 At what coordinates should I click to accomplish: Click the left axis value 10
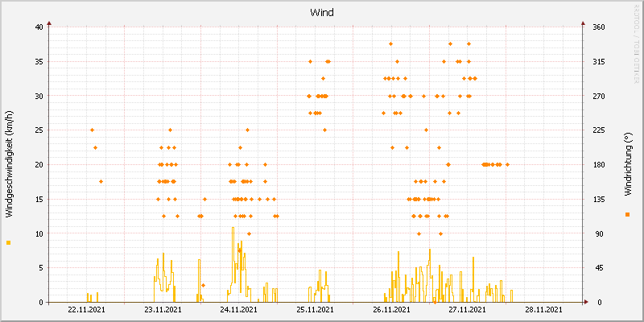[39, 233]
